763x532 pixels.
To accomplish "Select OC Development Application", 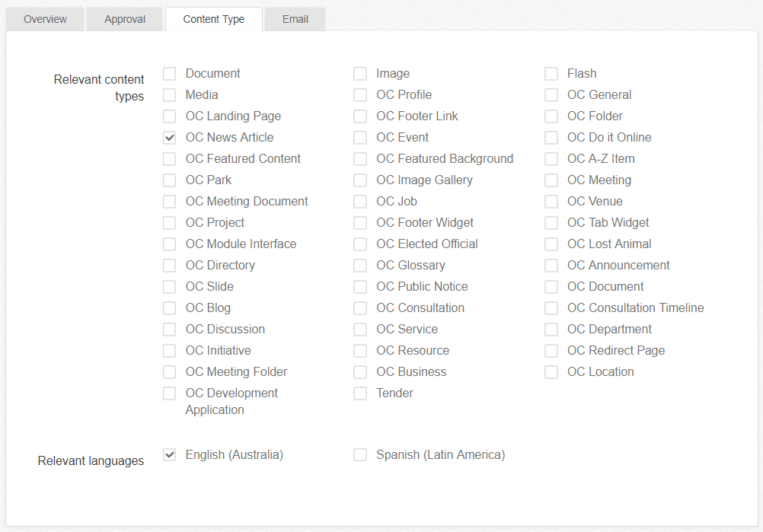I will 169,393.
